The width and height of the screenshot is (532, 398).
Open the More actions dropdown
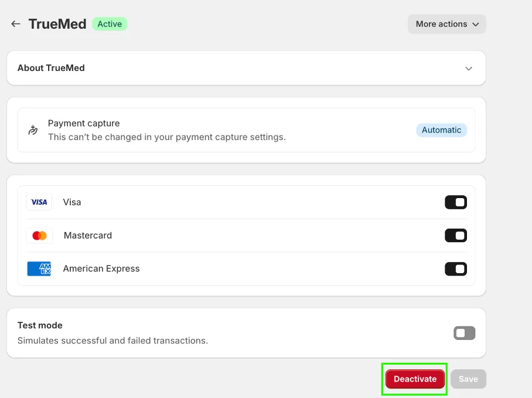pos(447,24)
